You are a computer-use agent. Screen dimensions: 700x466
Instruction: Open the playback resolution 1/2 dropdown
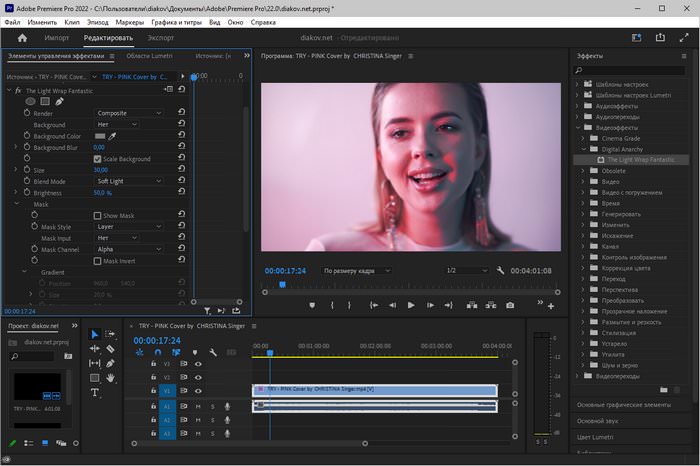pos(464,270)
